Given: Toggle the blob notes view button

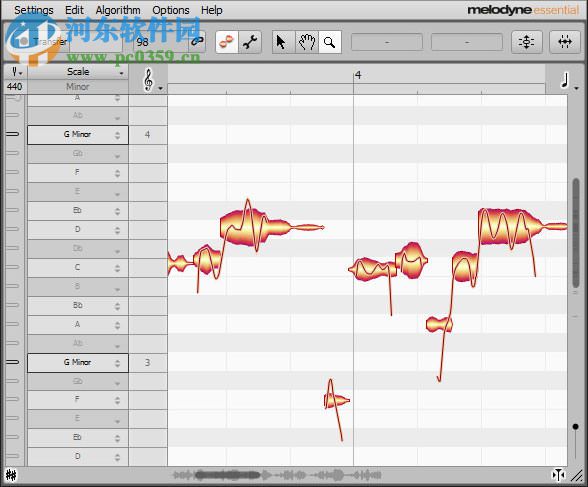Looking at the screenshot, I should (x=227, y=42).
